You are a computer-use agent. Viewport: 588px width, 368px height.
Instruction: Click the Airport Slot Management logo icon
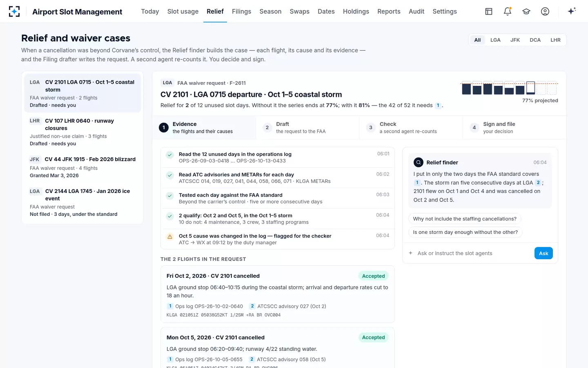pyautogui.click(x=14, y=11)
